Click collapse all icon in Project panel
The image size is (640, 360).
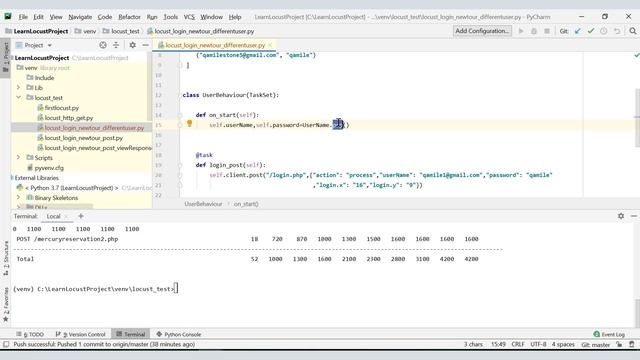click(116, 45)
